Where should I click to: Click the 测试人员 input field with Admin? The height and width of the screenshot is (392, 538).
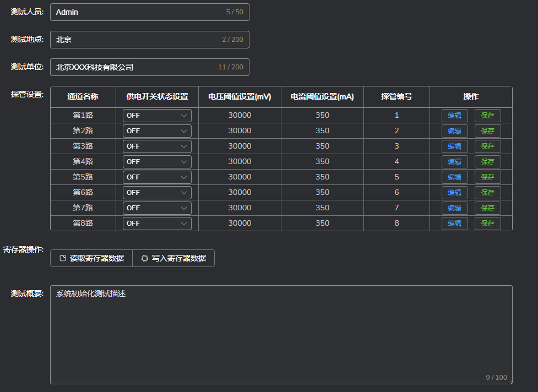click(x=138, y=12)
